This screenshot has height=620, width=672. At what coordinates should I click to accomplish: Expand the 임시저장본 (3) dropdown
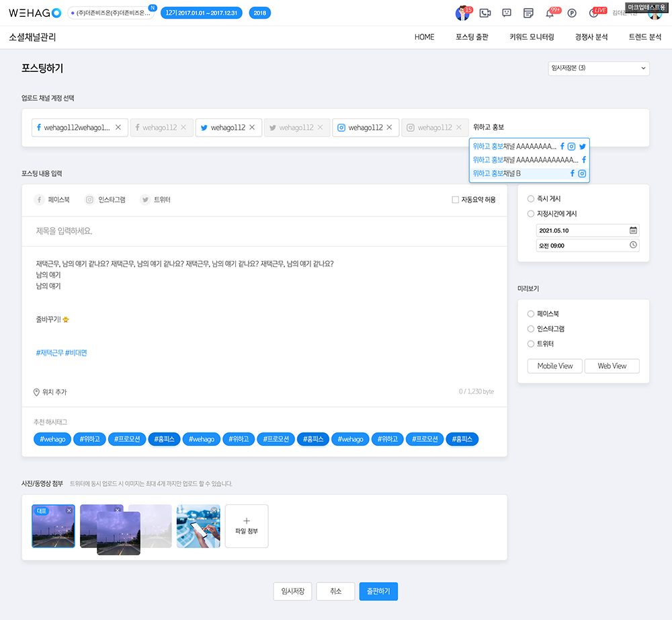pyautogui.click(x=599, y=68)
